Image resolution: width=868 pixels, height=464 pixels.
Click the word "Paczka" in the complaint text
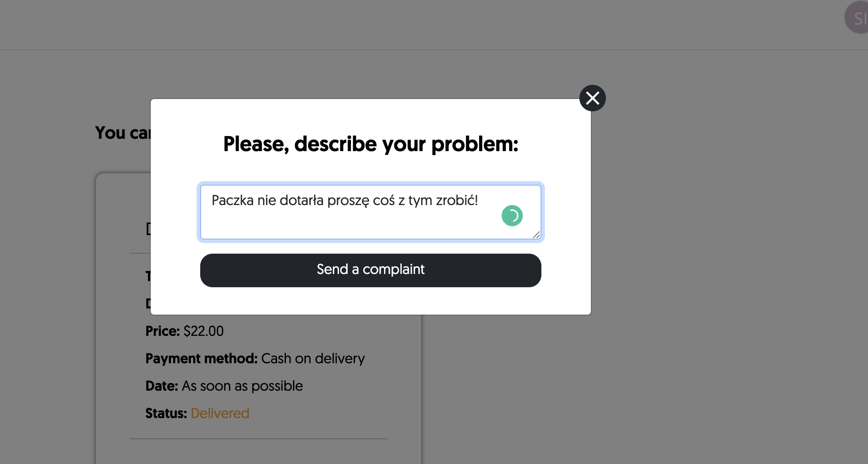232,201
